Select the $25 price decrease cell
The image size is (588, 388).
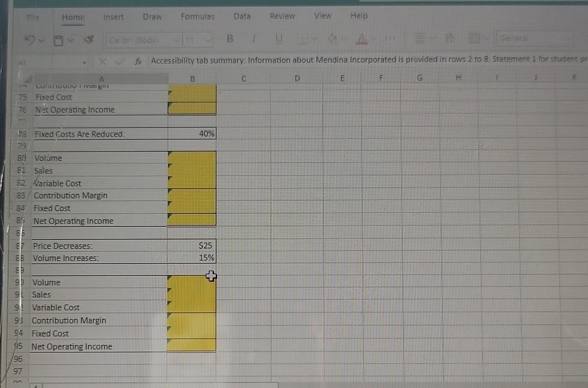(x=191, y=245)
